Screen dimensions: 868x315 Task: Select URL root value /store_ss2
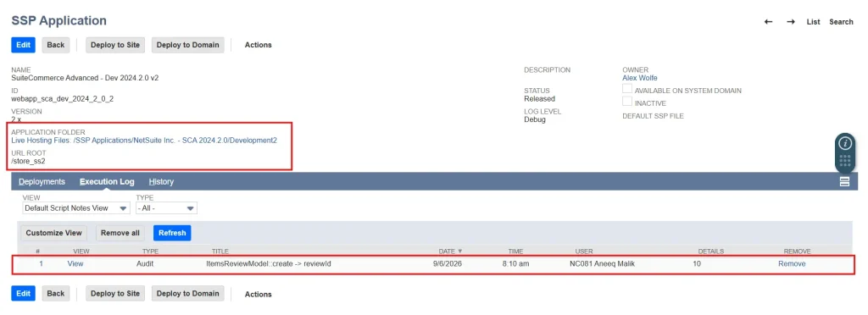(28, 161)
